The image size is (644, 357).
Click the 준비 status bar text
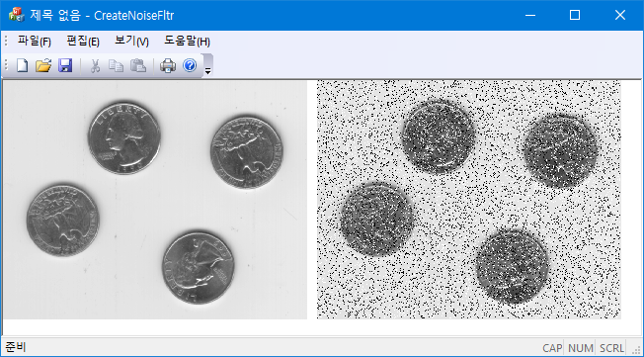coord(16,347)
